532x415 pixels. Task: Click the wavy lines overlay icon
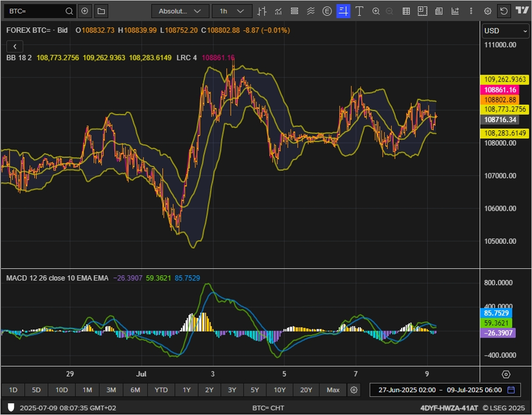311,11
